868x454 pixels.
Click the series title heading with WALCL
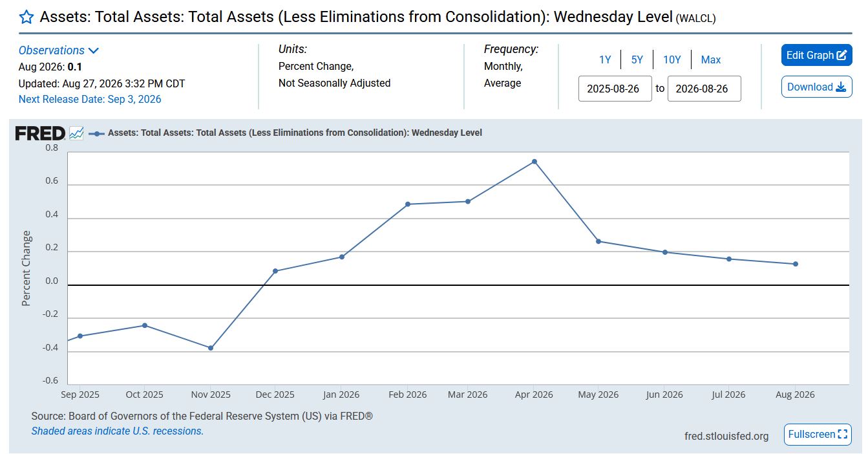(x=378, y=17)
